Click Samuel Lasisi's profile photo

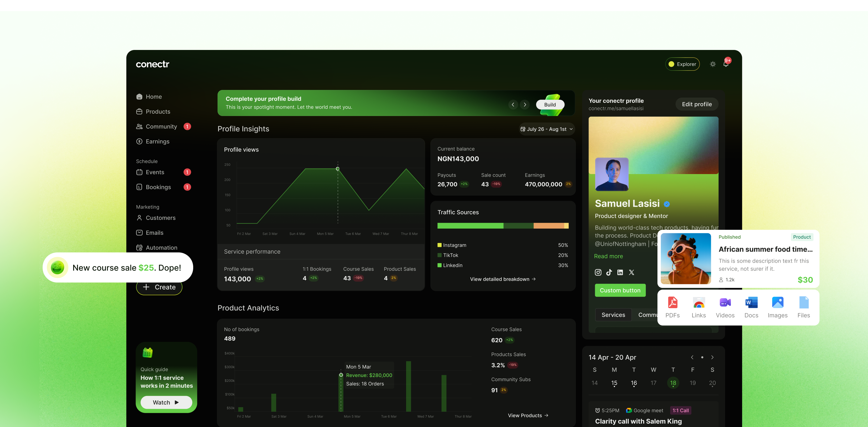coord(612,174)
